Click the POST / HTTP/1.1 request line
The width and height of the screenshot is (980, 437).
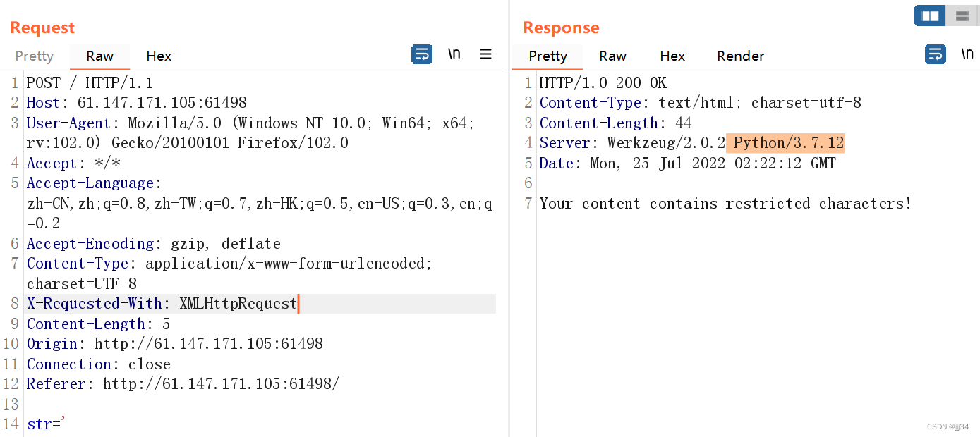coord(90,83)
